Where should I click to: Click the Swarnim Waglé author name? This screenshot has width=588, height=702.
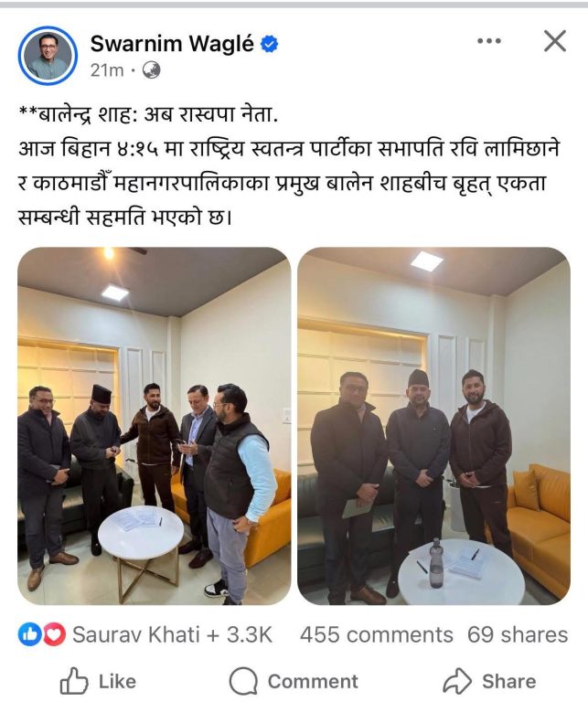[x=172, y=44]
